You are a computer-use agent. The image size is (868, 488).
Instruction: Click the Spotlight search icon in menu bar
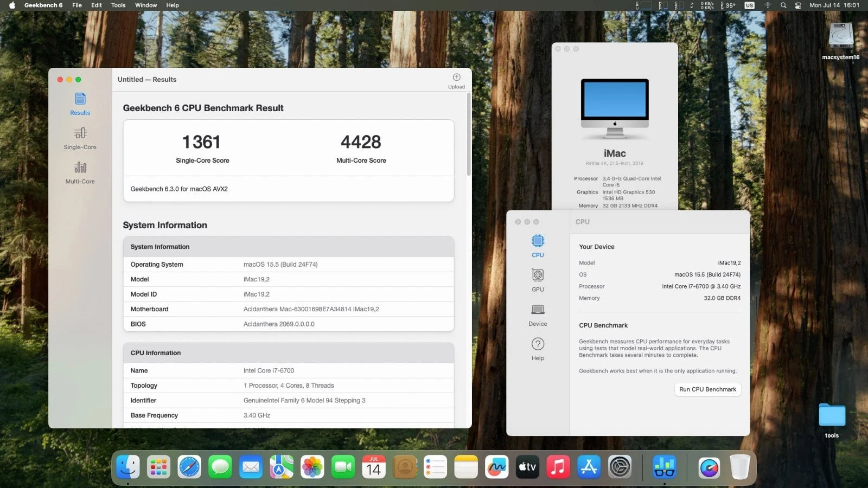[783, 5]
